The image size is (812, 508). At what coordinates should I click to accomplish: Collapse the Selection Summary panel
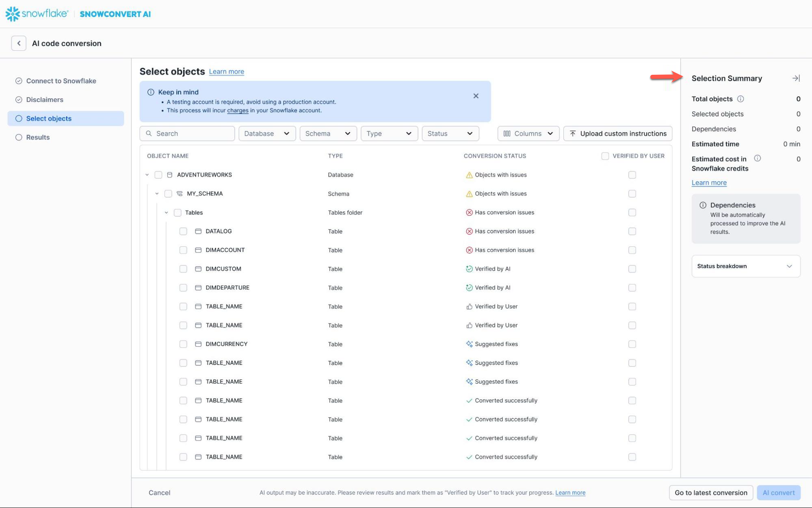point(796,78)
